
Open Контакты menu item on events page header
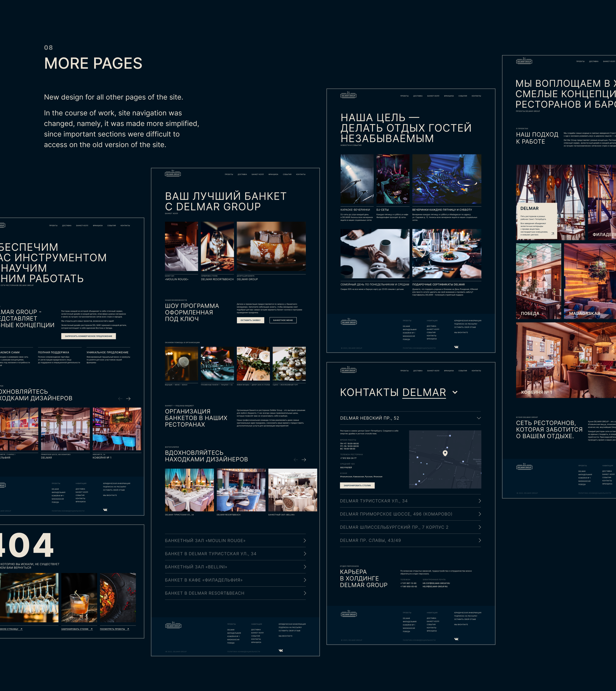point(476,96)
